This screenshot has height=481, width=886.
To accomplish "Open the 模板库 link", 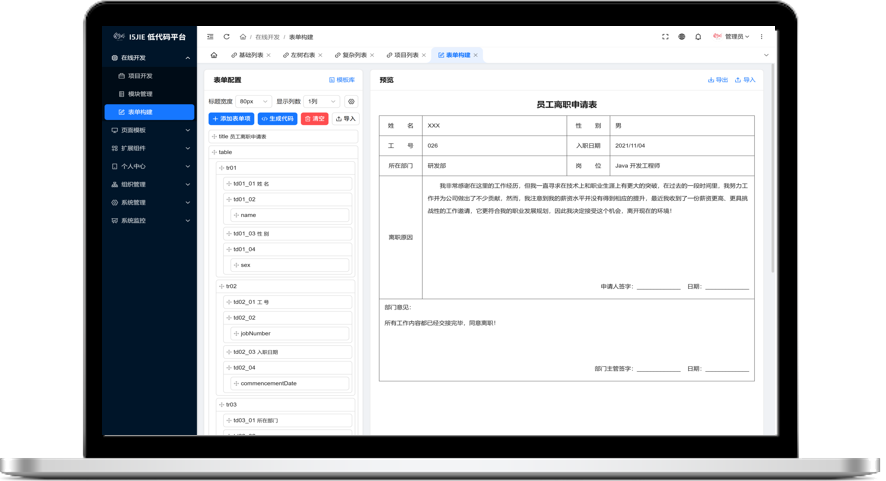I will tap(342, 80).
